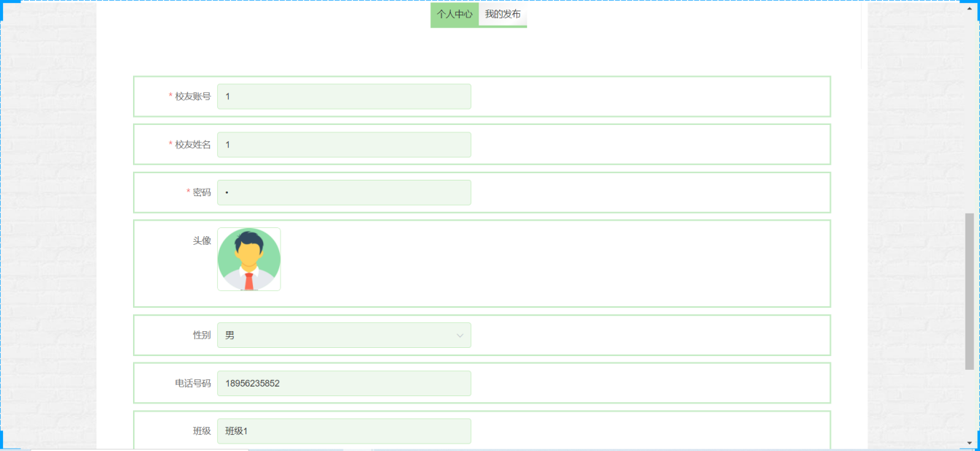Image resolution: width=980 pixels, height=451 pixels.
Task: Switch to the 个人中心 tab
Action: click(x=455, y=14)
